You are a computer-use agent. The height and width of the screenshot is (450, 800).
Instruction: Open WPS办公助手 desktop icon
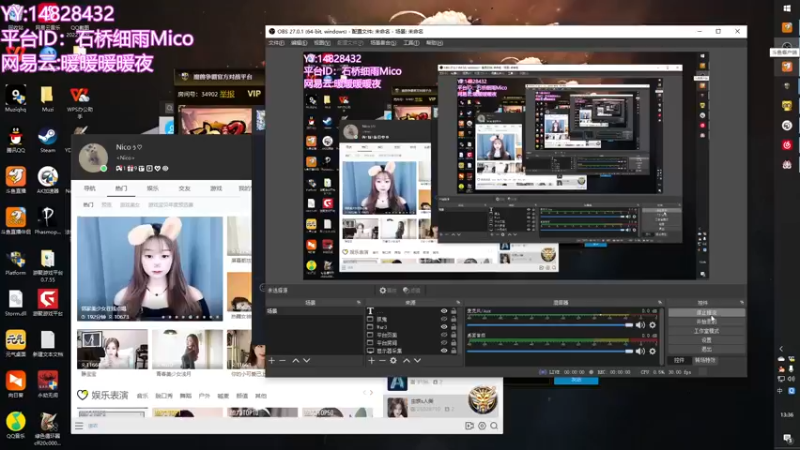tap(80, 102)
